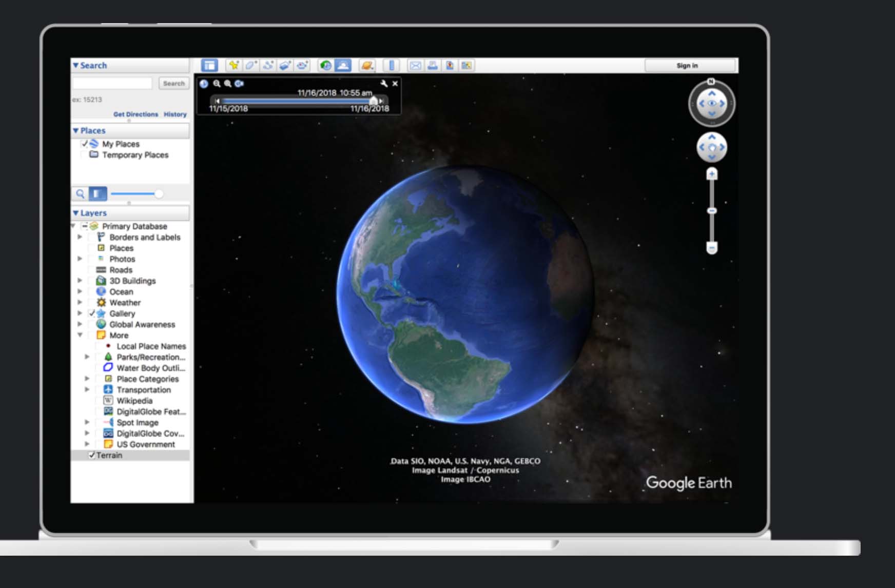This screenshot has height=588, width=895.
Task: Open historical imagery settings with the wrench icon
Action: point(384,83)
